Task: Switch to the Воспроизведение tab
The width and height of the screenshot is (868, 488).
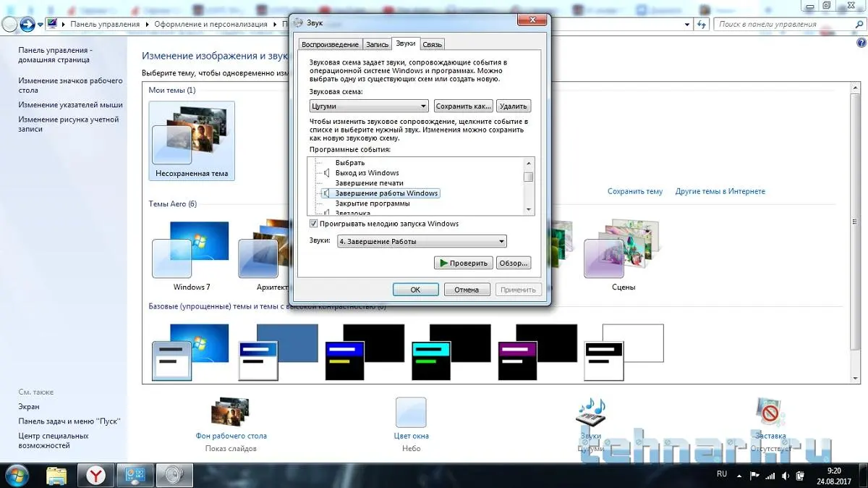Action: click(x=330, y=44)
